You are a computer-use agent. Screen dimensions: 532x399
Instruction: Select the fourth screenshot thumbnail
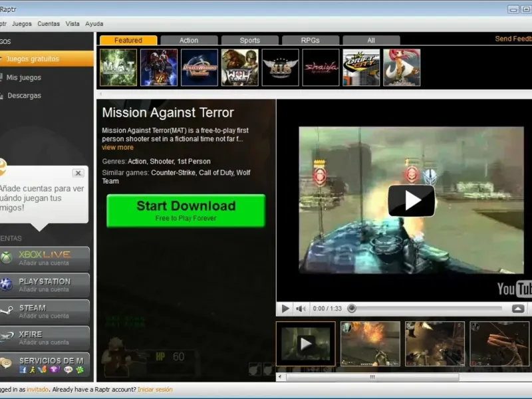(499, 344)
